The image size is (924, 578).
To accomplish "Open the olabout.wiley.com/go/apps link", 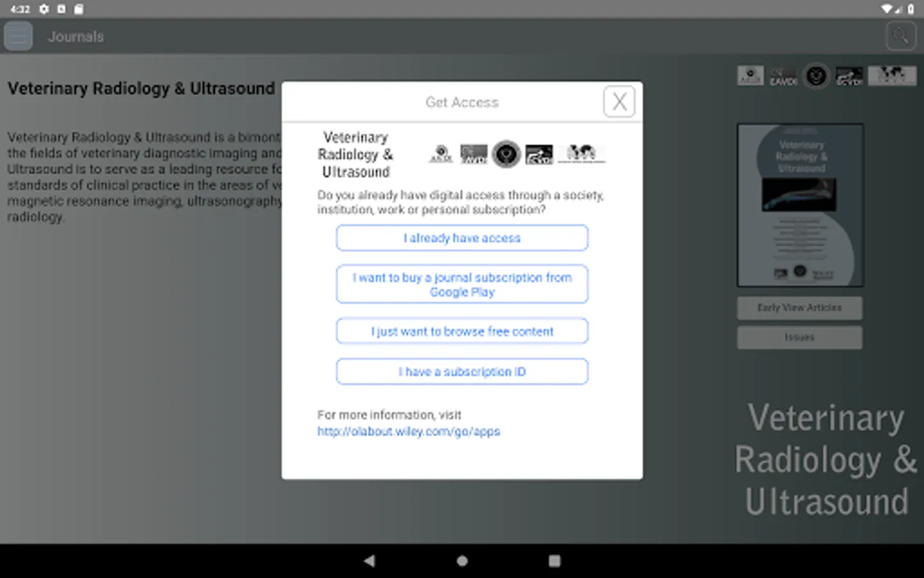I will coord(409,432).
